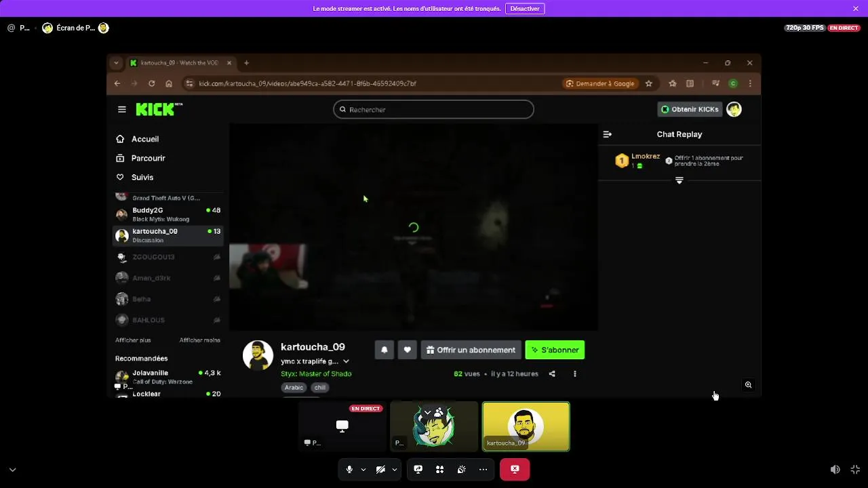Select the ZGOUGOU13 offline channel

(168, 257)
